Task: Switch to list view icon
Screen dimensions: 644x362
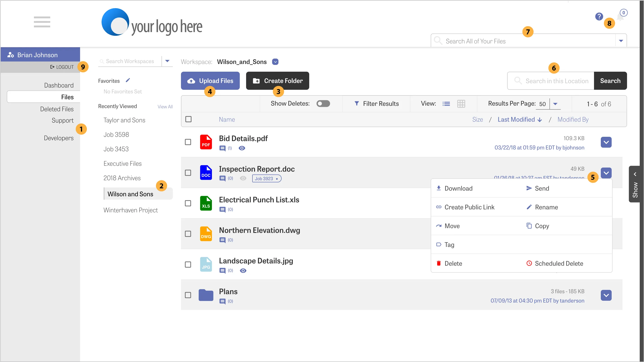Action: pyautogui.click(x=446, y=104)
